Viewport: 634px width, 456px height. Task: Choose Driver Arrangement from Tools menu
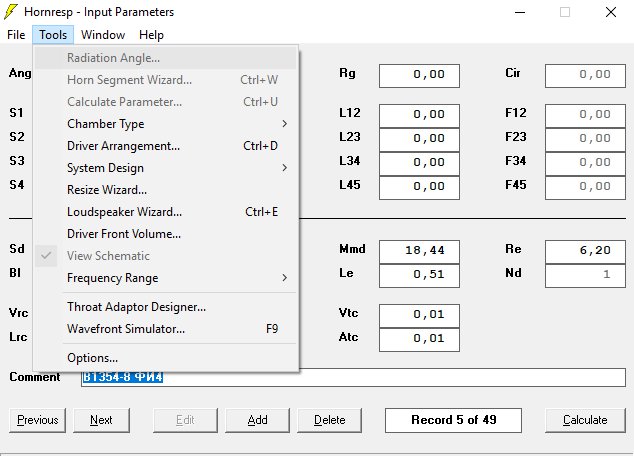165,146
